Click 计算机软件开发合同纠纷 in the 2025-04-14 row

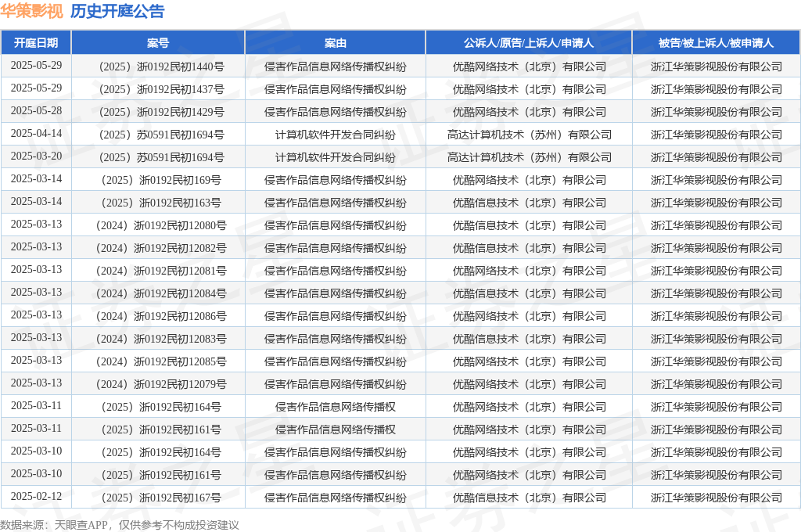pos(335,135)
